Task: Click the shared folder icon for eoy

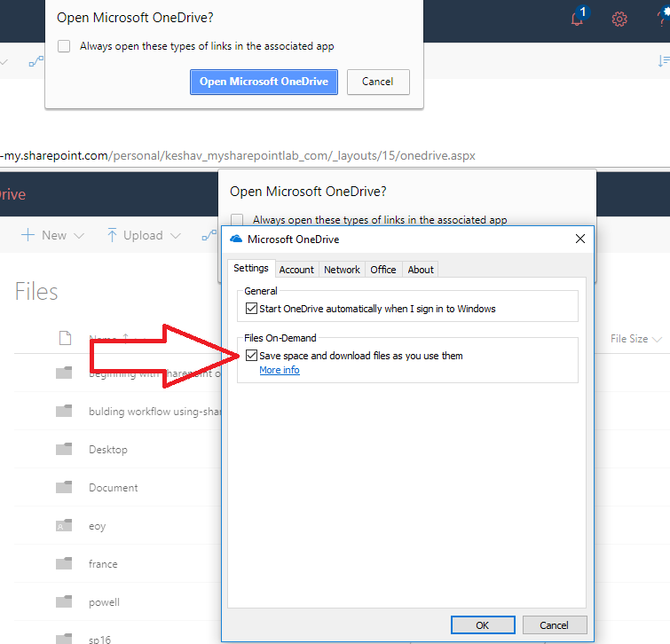Action: (64, 525)
